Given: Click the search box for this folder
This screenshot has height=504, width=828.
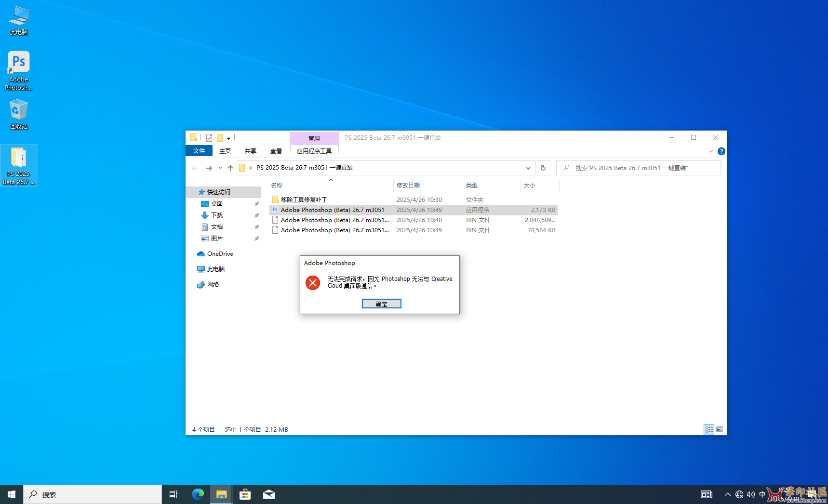Looking at the screenshot, I should [x=639, y=168].
